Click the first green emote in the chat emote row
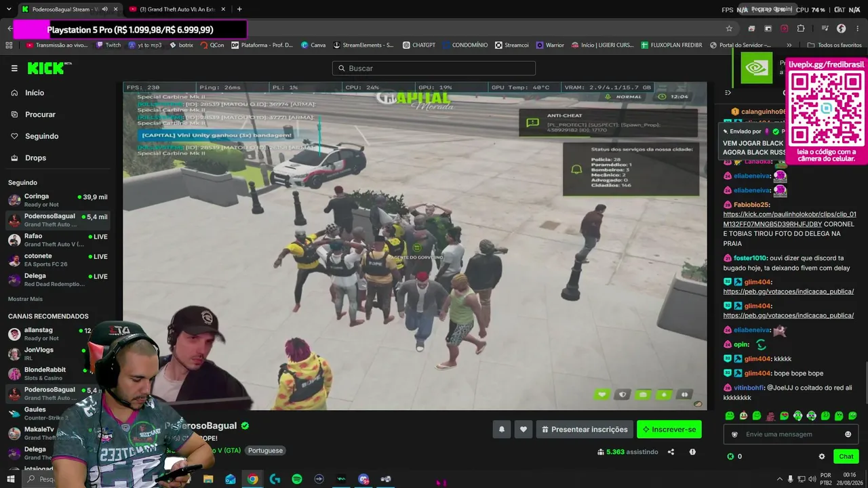 pos(729,415)
